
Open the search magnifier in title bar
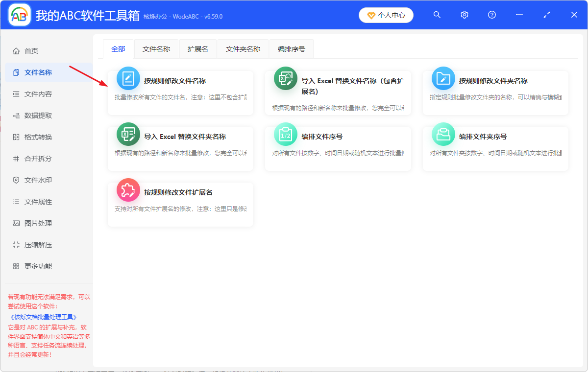(x=437, y=15)
